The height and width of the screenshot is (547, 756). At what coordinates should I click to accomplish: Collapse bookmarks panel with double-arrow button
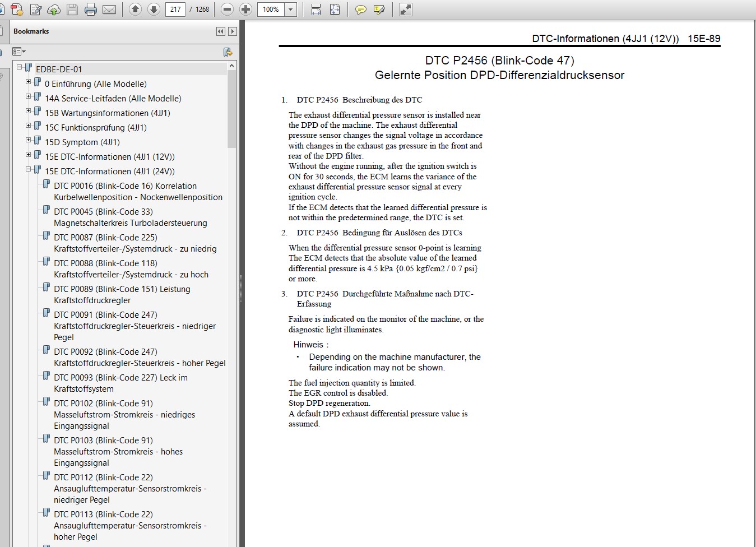pos(221,31)
